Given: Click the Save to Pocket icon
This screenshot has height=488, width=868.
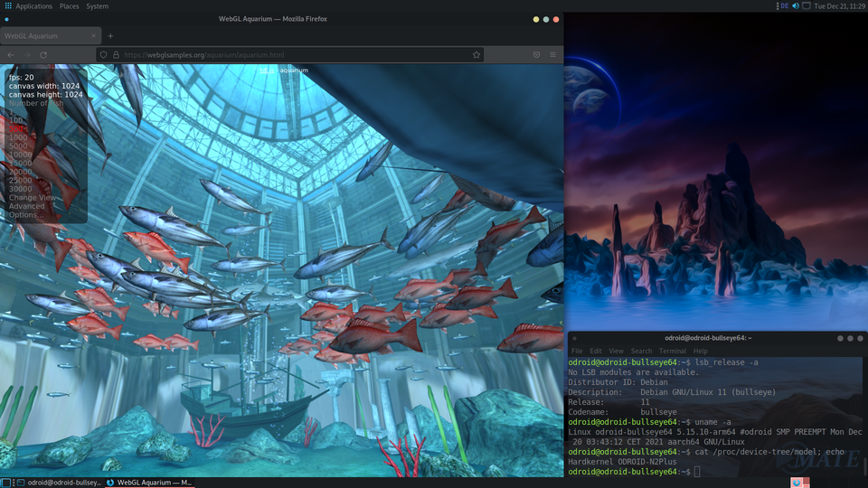Looking at the screenshot, I should (x=536, y=55).
